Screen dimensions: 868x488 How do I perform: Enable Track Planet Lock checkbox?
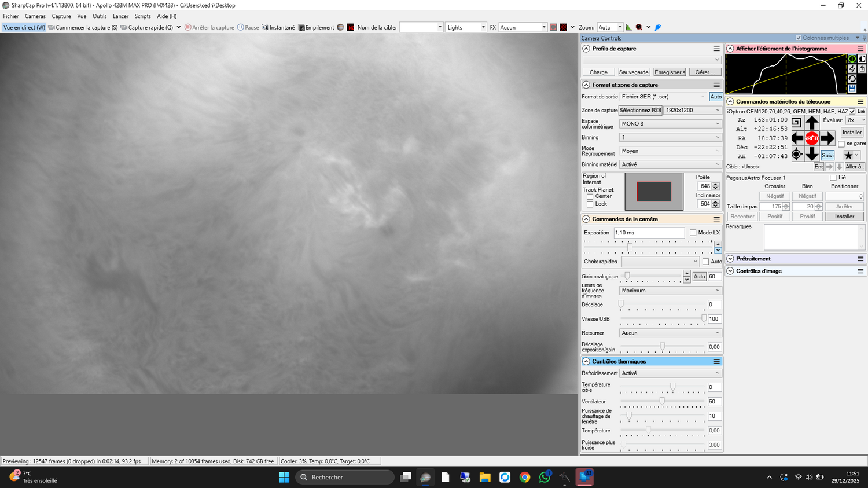tap(590, 204)
